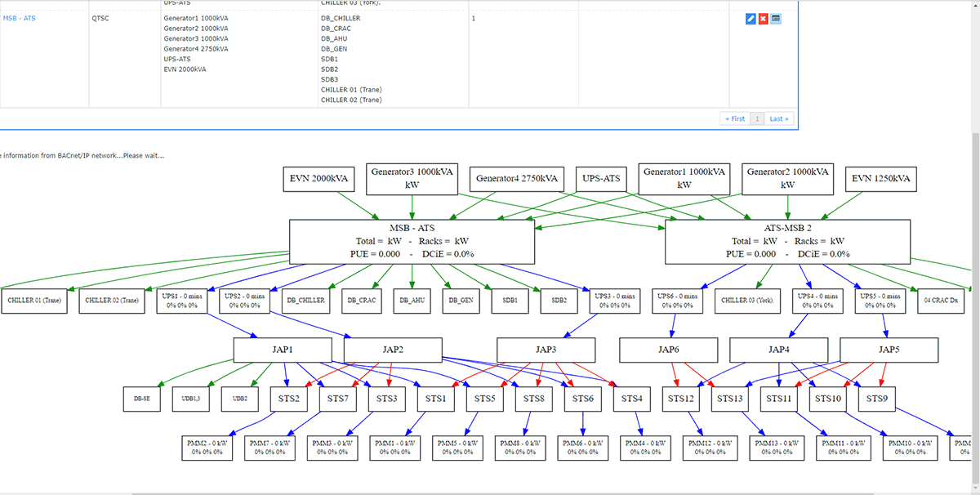
Task: Select the DB_CRAC node in diagram
Action: (360, 301)
